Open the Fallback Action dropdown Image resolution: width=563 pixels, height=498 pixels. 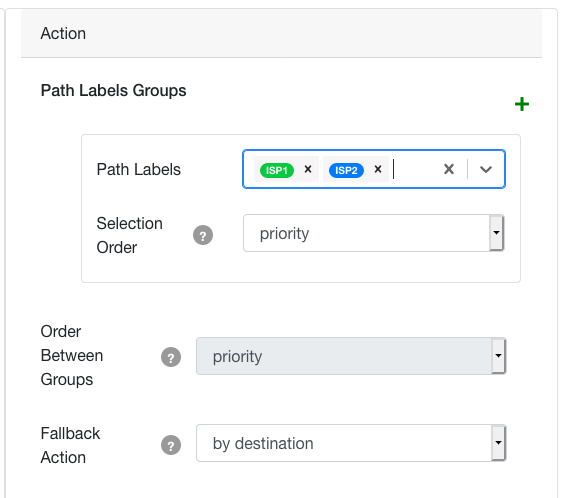click(351, 443)
